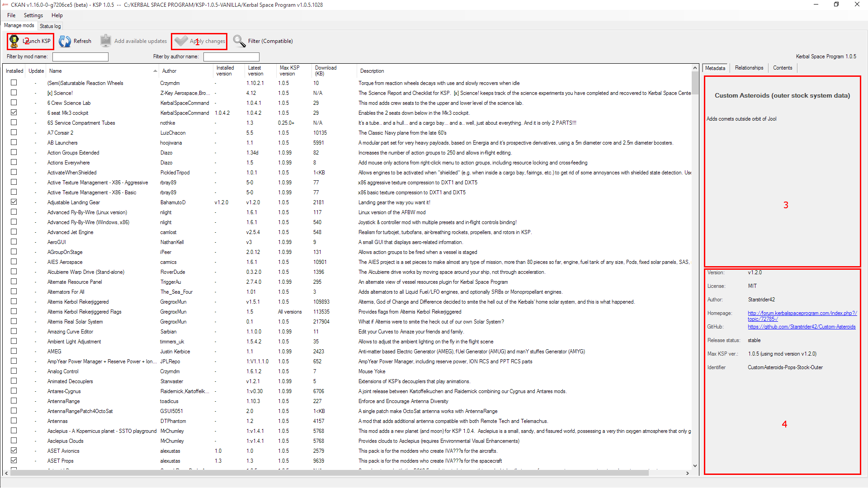
Task: Click the Filter by author name field
Action: pyautogui.click(x=231, y=56)
